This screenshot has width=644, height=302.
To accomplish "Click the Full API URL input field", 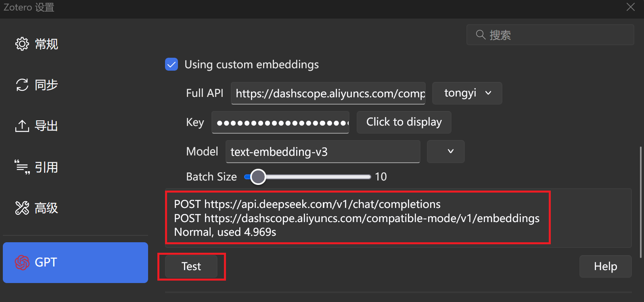I will click(x=328, y=93).
